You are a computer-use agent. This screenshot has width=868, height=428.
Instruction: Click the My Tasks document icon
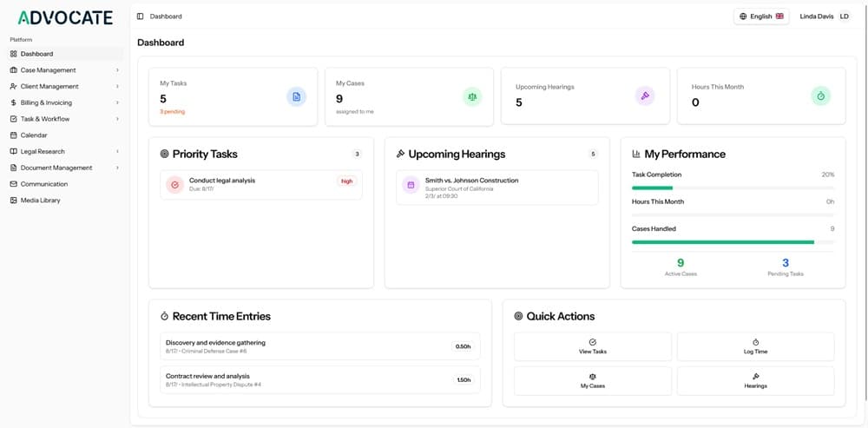(296, 96)
